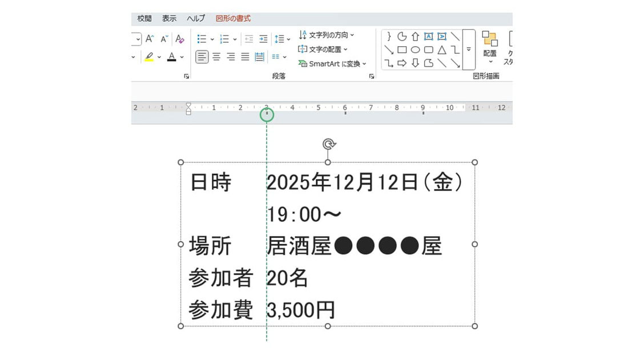Click the text 日時
Screen dimensions: 644x363
[210, 182]
